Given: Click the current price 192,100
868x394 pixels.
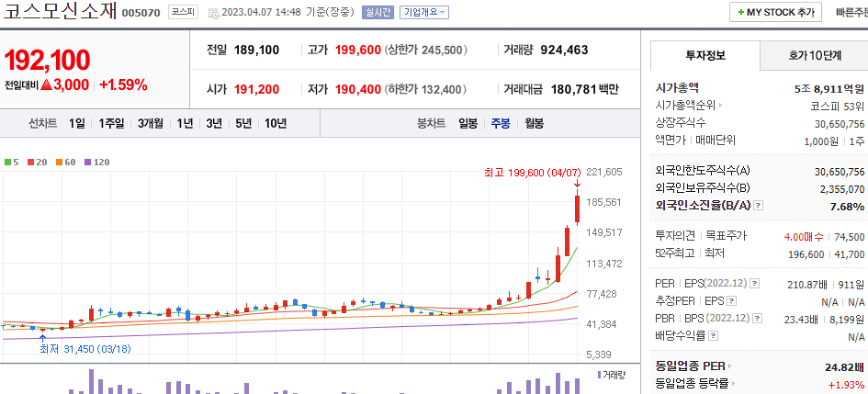Looking at the screenshot, I should (x=48, y=61).
